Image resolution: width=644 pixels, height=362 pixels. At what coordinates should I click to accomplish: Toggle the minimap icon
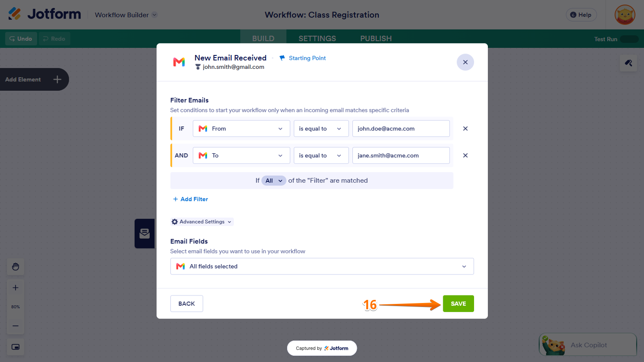coord(15,347)
